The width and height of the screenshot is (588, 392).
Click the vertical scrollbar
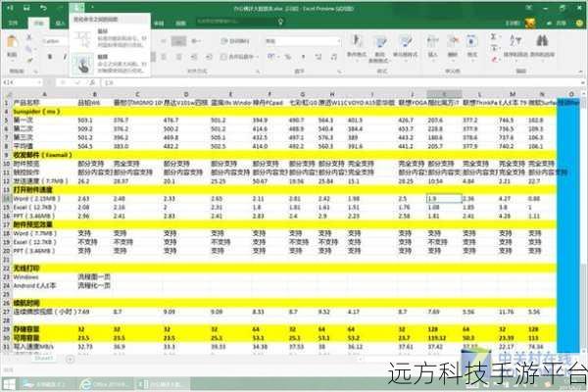click(584, 221)
